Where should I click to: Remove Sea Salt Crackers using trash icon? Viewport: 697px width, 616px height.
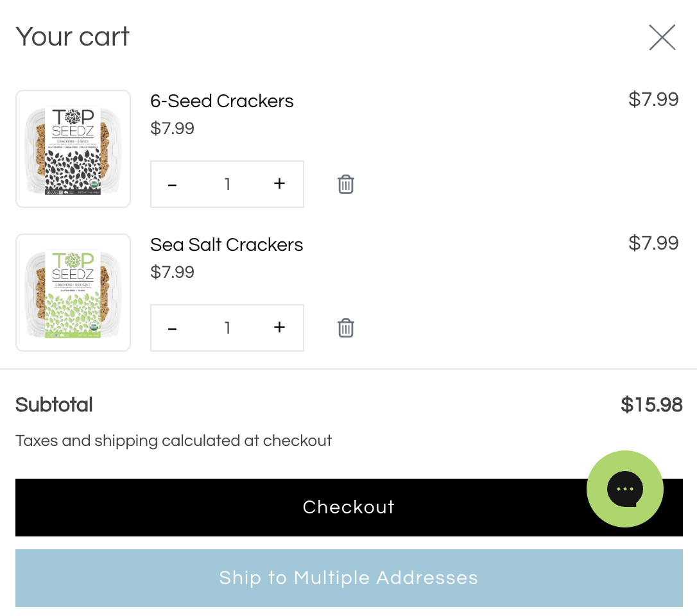346,328
